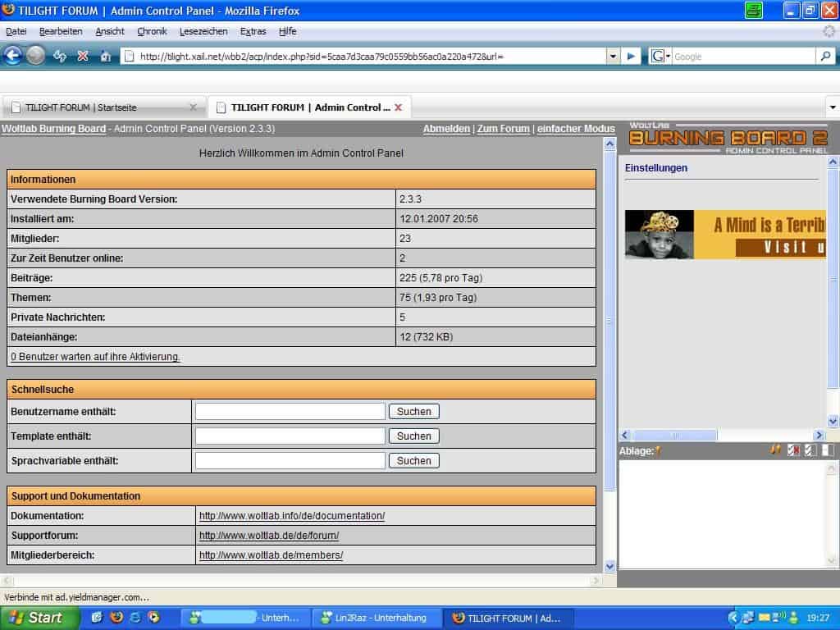Open media player icon in quick launch
Image resolution: width=840 pixels, height=630 pixels.
(x=153, y=618)
